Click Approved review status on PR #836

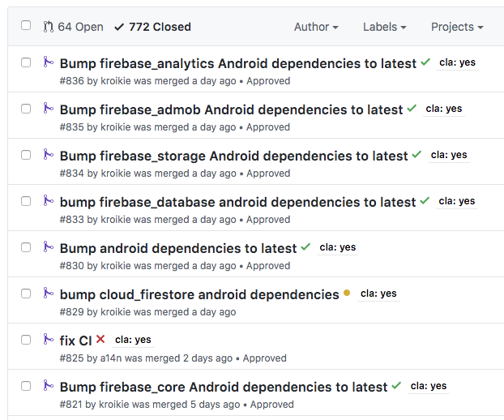click(x=268, y=81)
